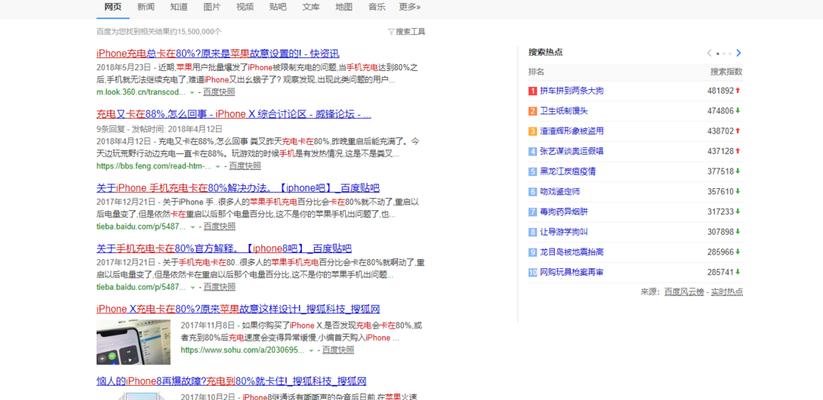Image resolution: width=823 pixels, height=400 pixels.
Task: Click the search index value 285966
Action: [x=721, y=252]
